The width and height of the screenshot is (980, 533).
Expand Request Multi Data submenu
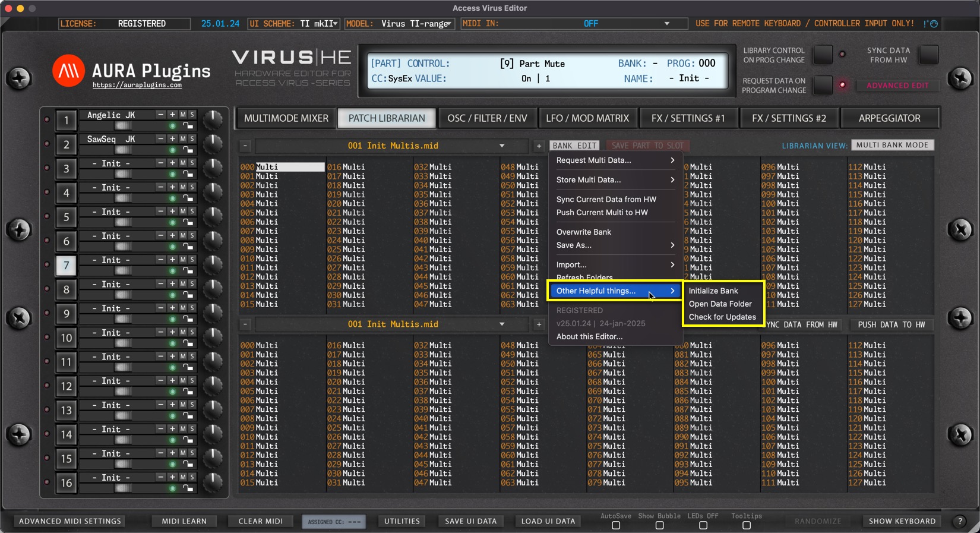[615, 160]
